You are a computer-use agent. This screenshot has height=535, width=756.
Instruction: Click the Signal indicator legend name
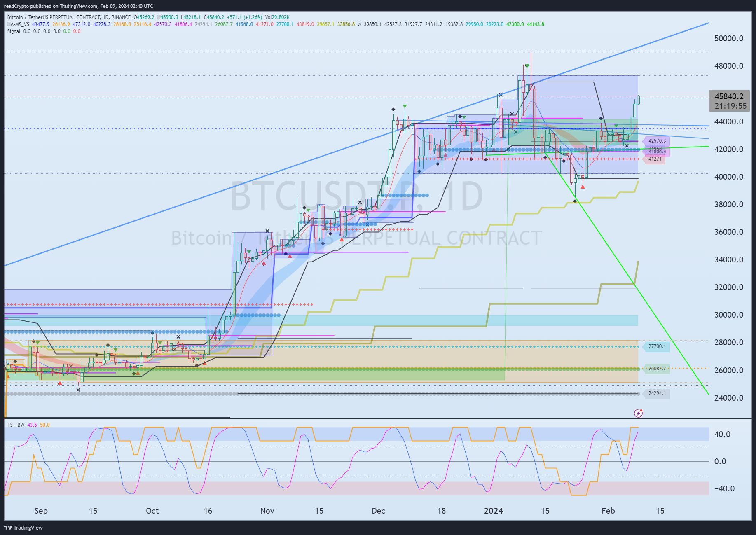click(x=14, y=31)
